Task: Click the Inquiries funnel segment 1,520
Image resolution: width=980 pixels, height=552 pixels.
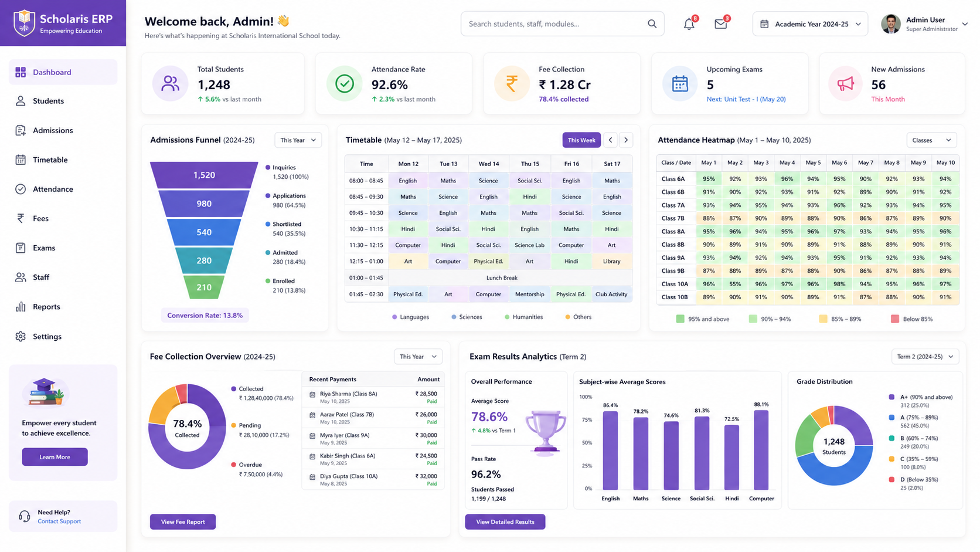Action: 204,175
